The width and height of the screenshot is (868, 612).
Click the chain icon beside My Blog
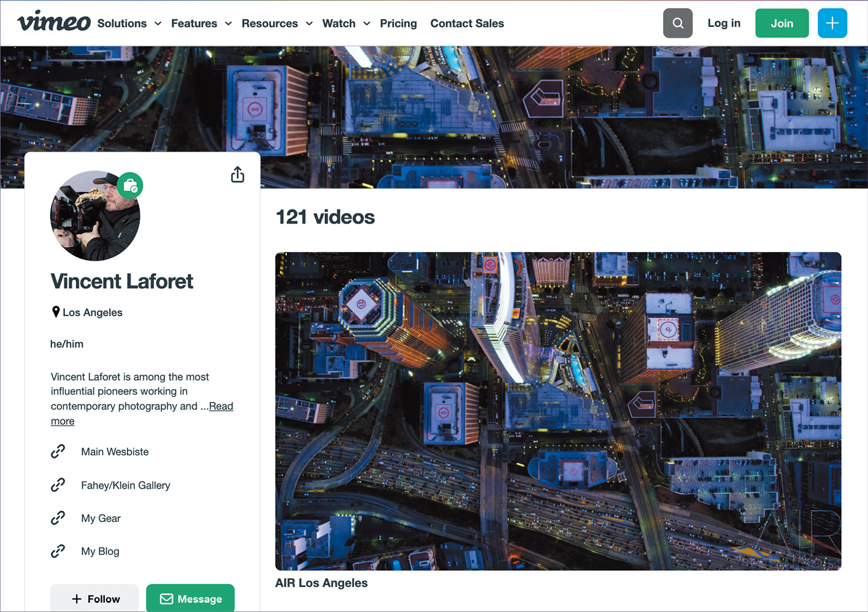[x=58, y=551]
